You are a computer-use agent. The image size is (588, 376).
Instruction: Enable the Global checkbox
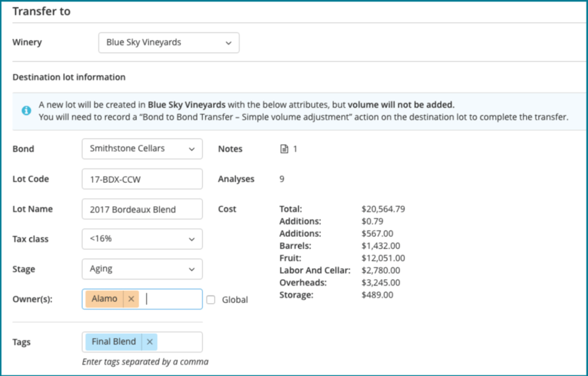(x=211, y=300)
